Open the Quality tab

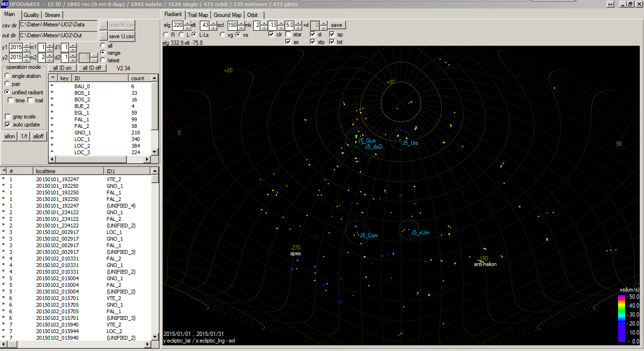point(31,15)
